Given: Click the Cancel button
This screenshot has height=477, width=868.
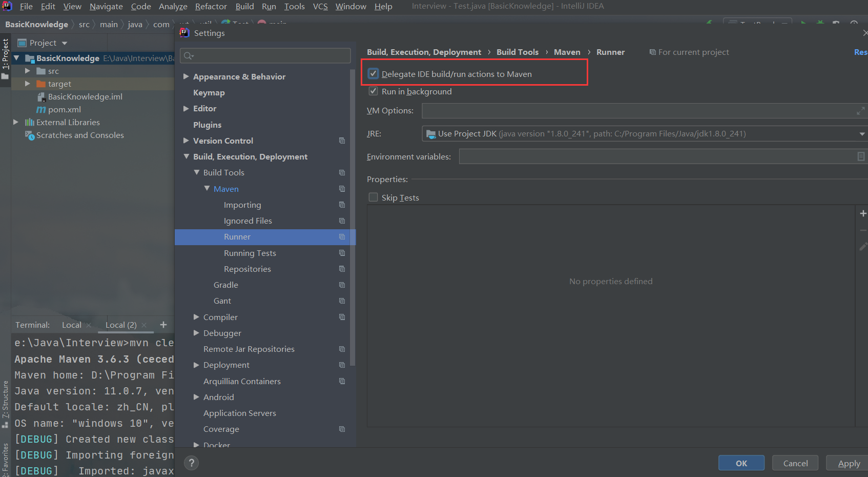Looking at the screenshot, I should 795,463.
